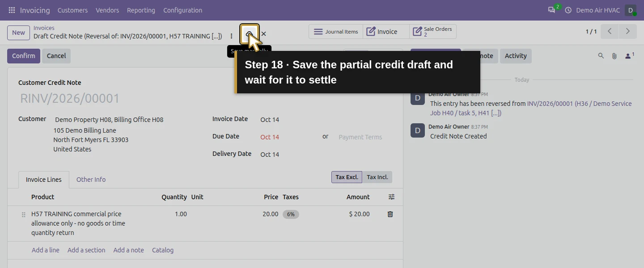Edit the quantity 1.00 cell
Viewport: 644px width, 268px height.
(181, 214)
